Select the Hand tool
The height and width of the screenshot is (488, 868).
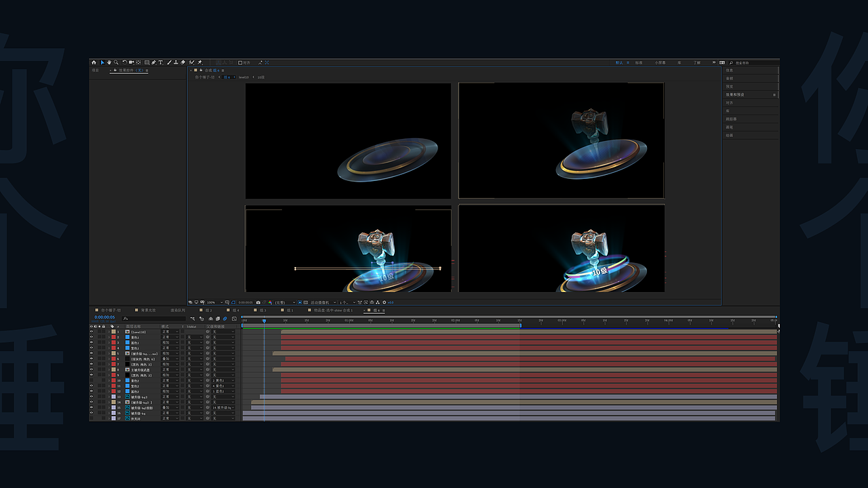pyautogui.click(x=109, y=62)
